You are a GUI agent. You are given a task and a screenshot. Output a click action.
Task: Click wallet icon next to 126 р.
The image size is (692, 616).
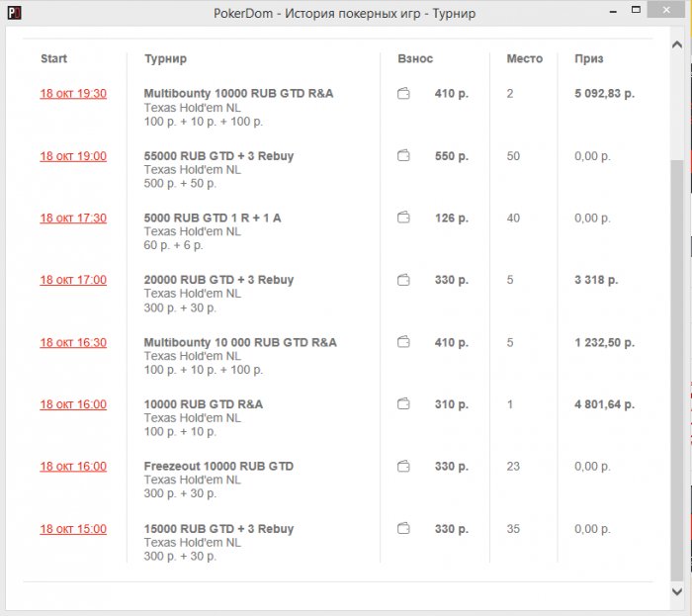(403, 218)
